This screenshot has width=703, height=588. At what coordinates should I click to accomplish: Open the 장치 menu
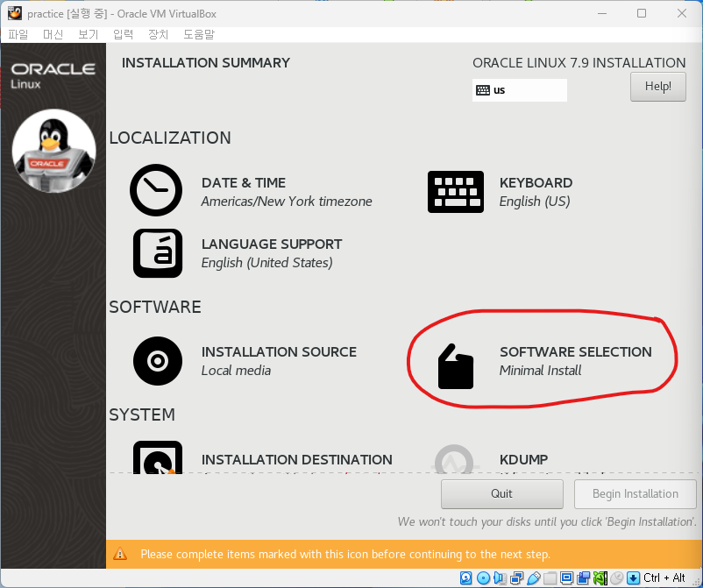tap(158, 34)
